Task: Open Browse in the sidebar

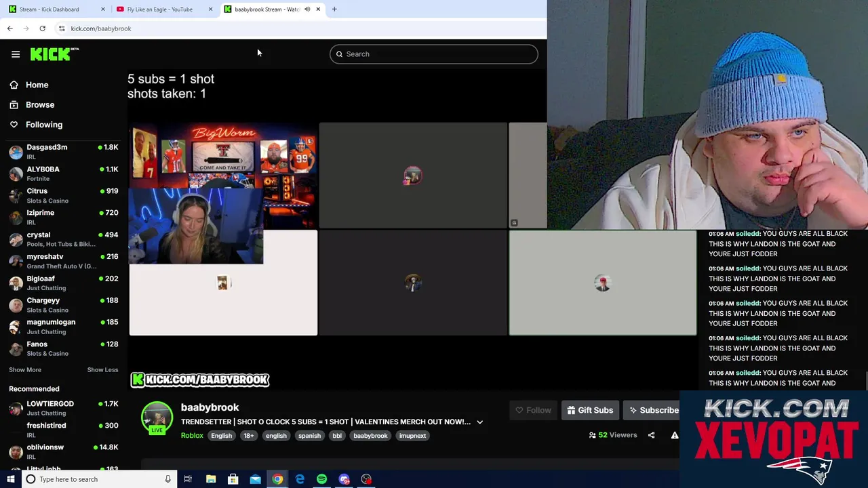Action: 40,105
